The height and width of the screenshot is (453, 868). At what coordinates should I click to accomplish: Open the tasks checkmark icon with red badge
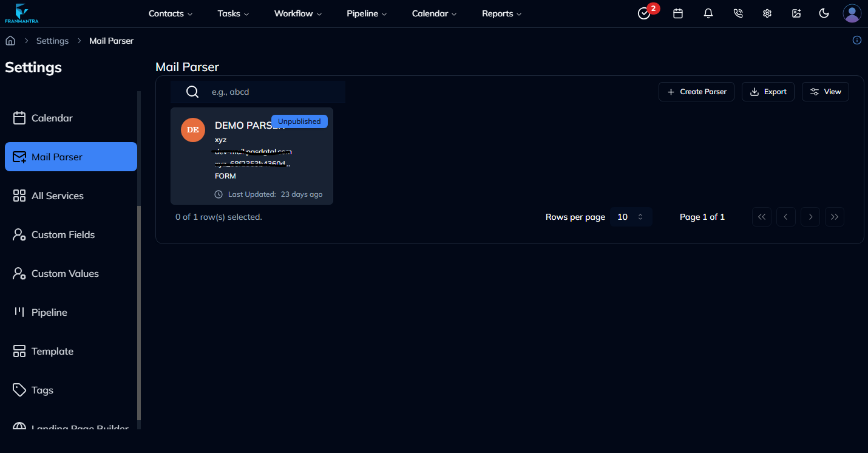pyautogui.click(x=643, y=13)
